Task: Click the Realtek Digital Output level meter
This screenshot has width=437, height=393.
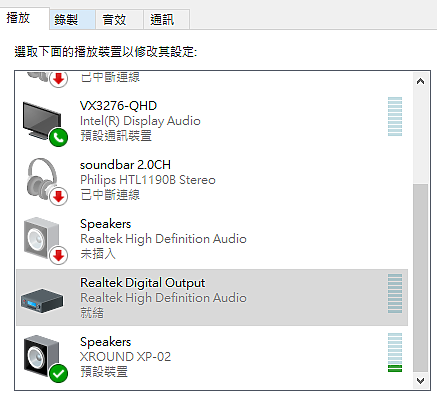Action: tap(395, 293)
